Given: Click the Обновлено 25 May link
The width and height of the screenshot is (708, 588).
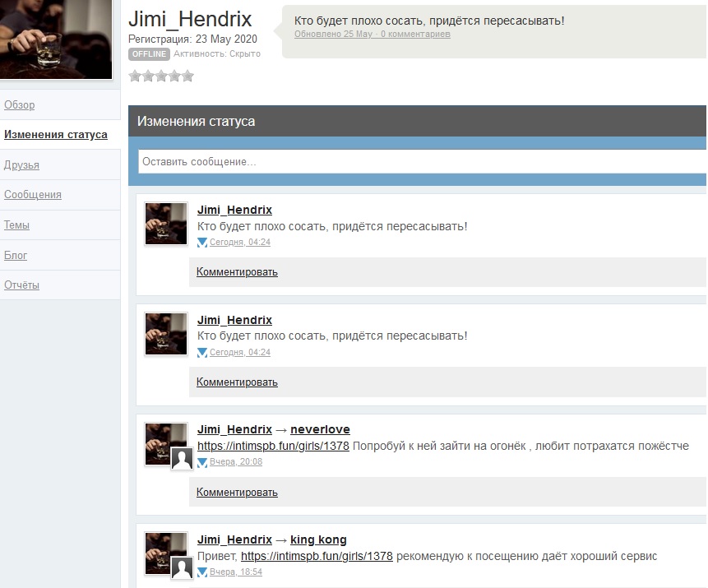Looking at the screenshot, I should click(x=333, y=35).
